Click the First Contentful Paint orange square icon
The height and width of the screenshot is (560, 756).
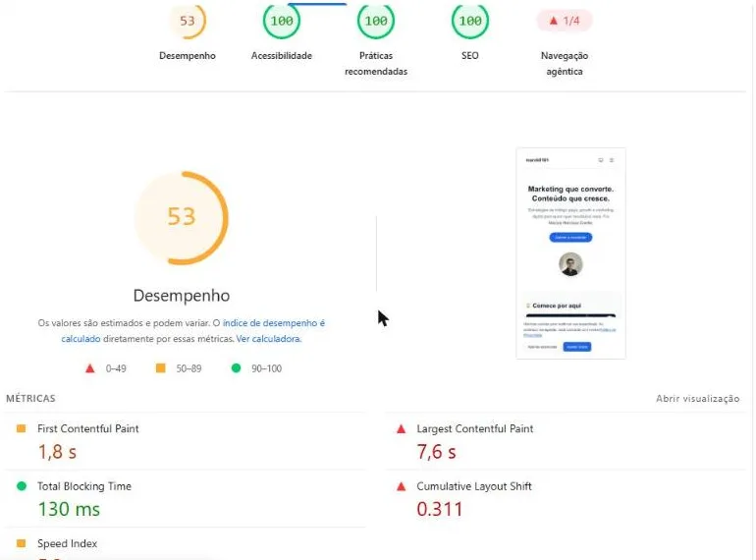(x=22, y=428)
